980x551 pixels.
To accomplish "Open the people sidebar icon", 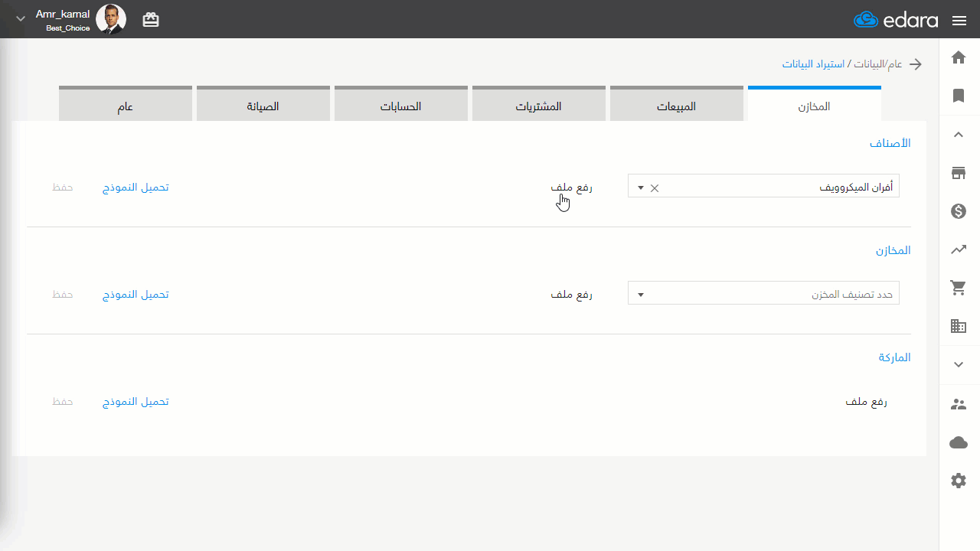I will tap(959, 404).
